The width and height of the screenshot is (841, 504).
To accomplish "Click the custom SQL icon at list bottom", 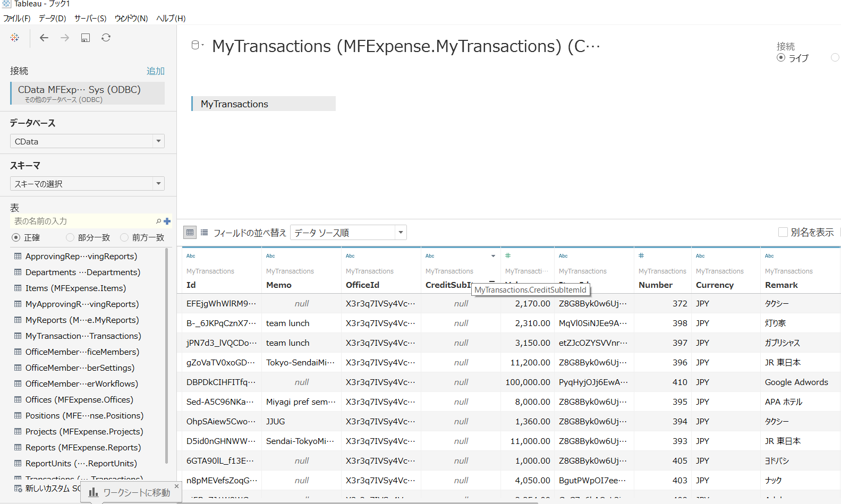I will click(x=18, y=489).
